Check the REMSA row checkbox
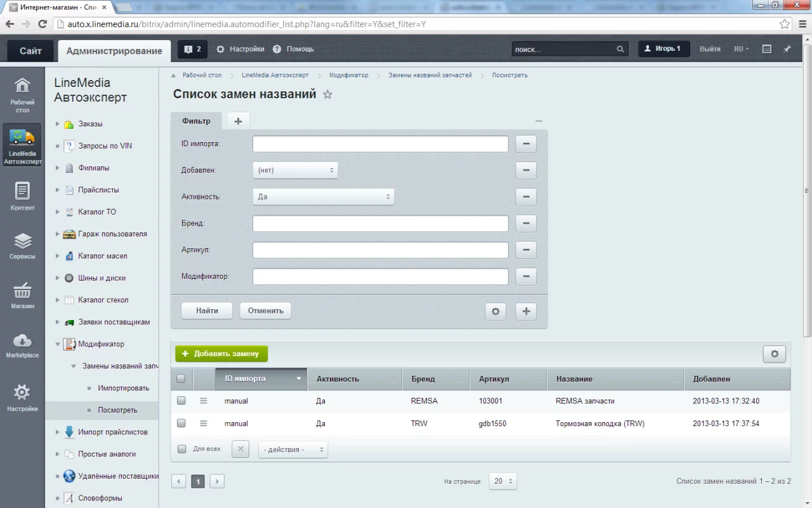 tap(181, 401)
